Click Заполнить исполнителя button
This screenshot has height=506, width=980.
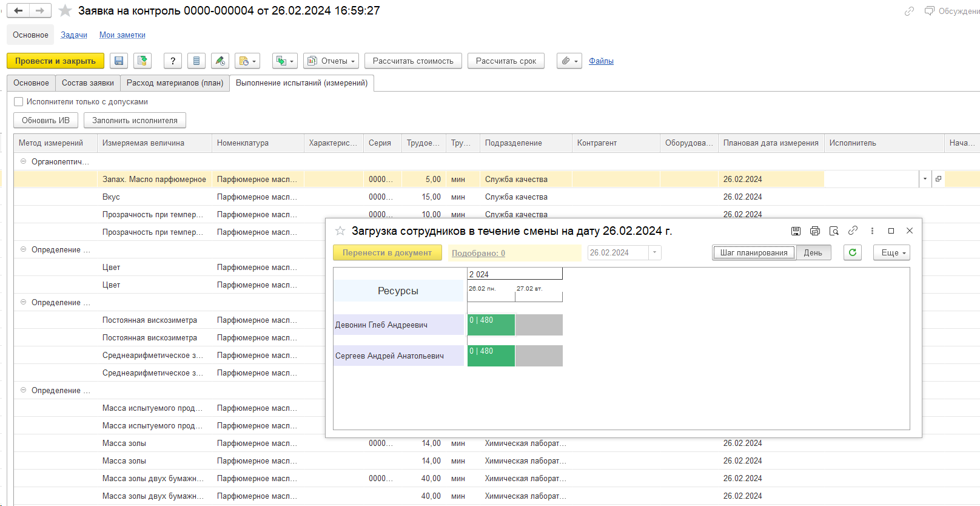pyautogui.click(x=135, y=120)
